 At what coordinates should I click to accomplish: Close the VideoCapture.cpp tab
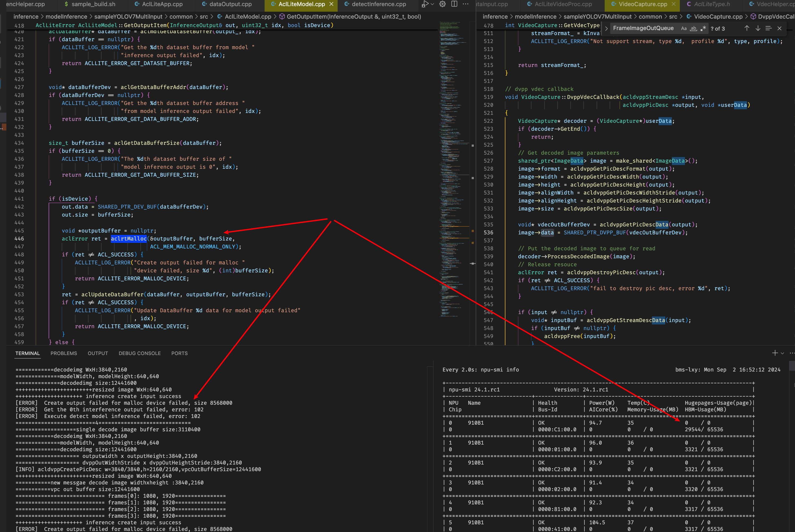coord(673,4)
